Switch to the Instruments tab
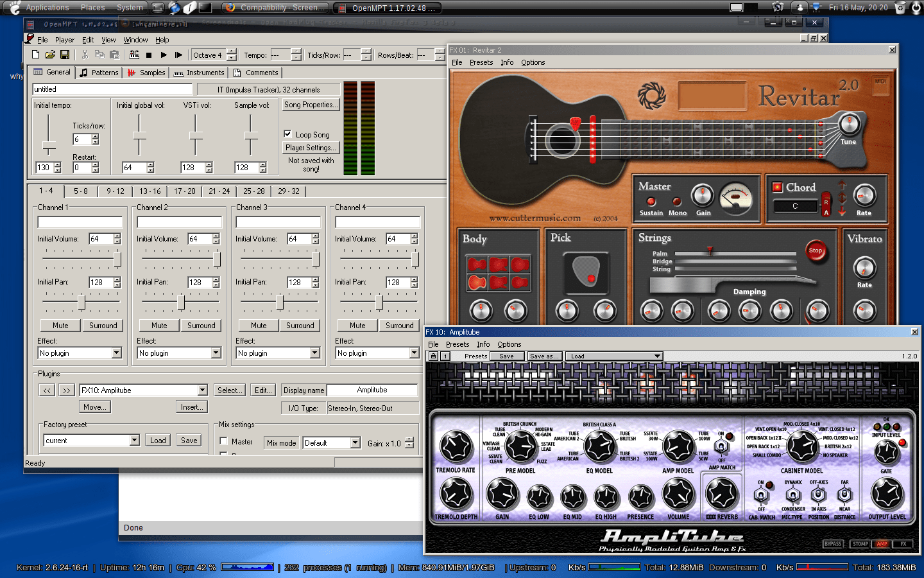The width and height of the screenshot is (924, 578). pyautogui.click(x=199, y=73)
